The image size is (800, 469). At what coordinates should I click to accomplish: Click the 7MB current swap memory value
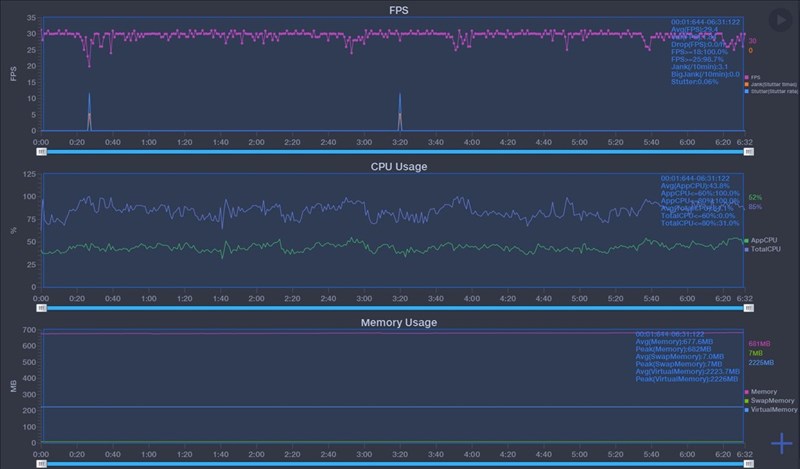[756, 353]
